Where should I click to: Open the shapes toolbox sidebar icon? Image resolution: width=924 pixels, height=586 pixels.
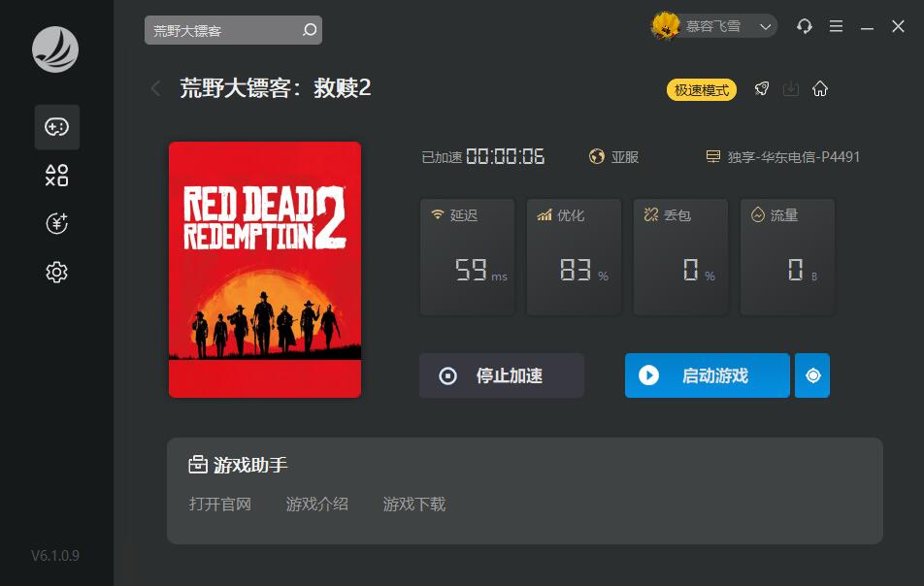pyautogui.click(x=56, y=175)
